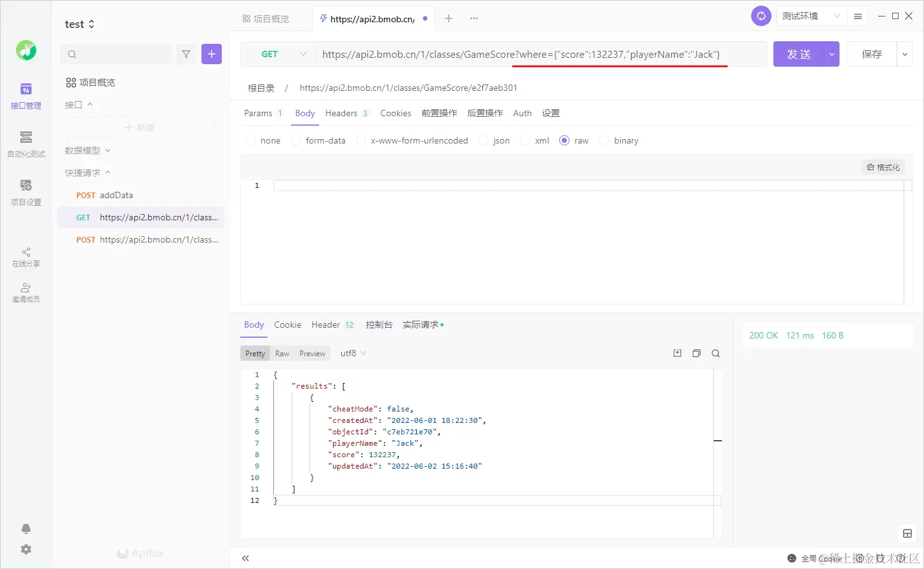924x569 pixels.
Task: Download the response body
Action: [x=677, y=353]
